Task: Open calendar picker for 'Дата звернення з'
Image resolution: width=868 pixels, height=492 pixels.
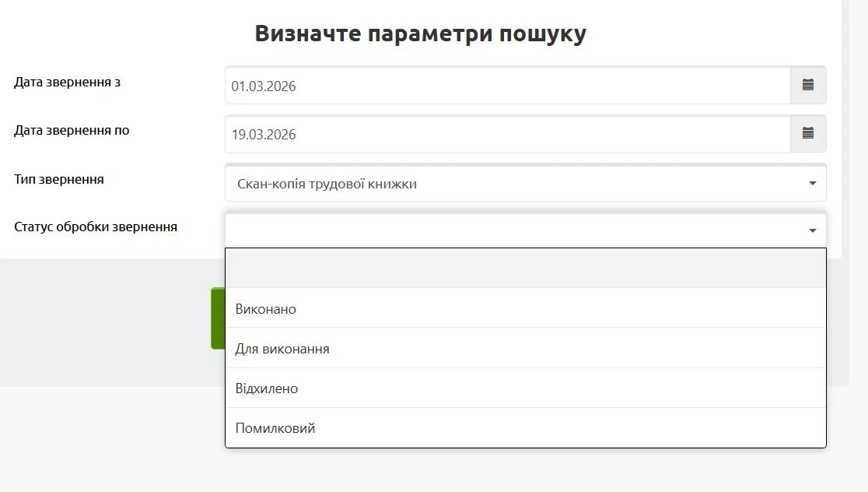Action: (808, 86)
